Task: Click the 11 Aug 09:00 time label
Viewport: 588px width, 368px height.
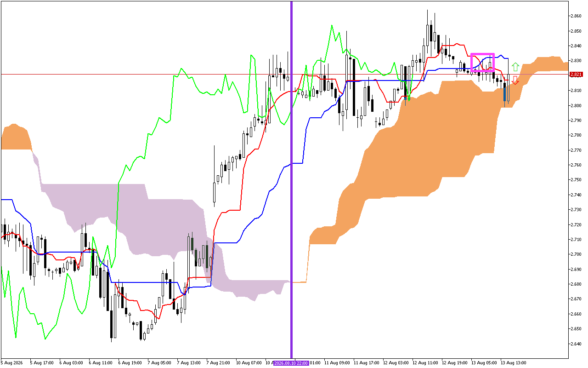Action: tap(337, 363)
